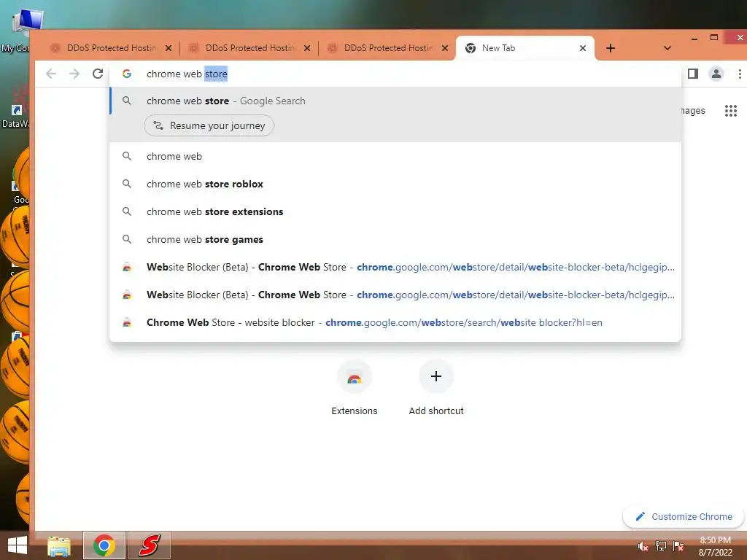The width and height of the screenshot is (747, 560).
Task: Open the Action Center flag icon
Action: [x=678, y=546]
